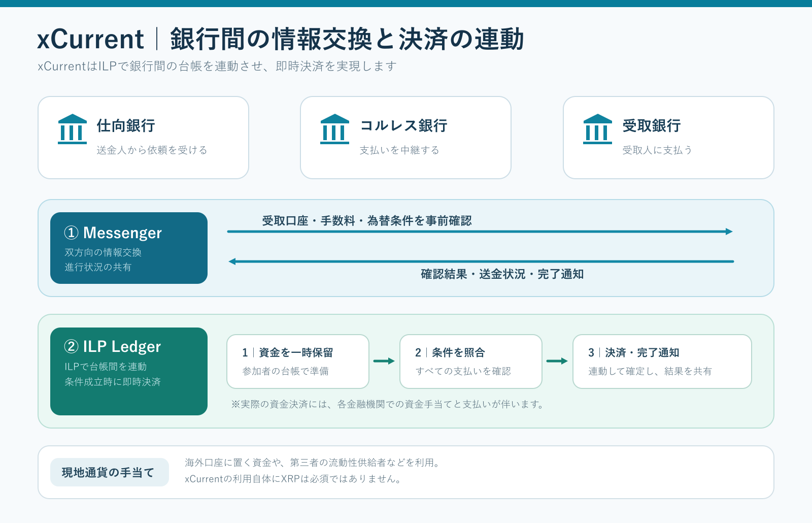
Task: Click the text 支払いを中継する
Action: point(399,150)
